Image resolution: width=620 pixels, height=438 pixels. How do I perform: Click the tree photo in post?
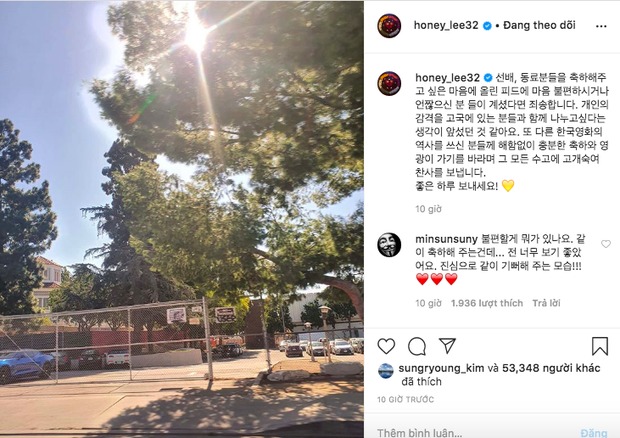(x=182, y=219)
